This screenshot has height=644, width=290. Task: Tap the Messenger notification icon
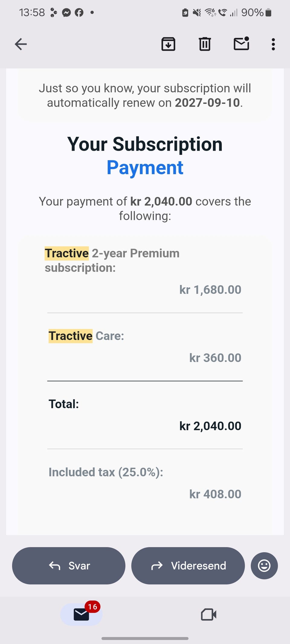tap(66, 12)
